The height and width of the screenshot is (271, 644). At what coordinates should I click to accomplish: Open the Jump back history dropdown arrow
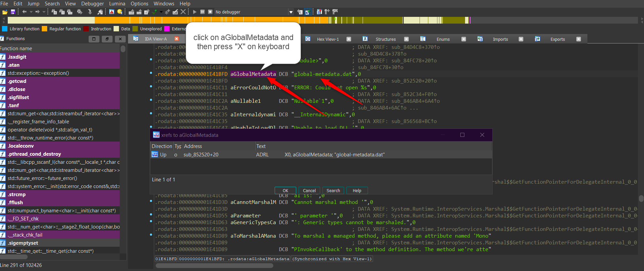click(31, 12)
